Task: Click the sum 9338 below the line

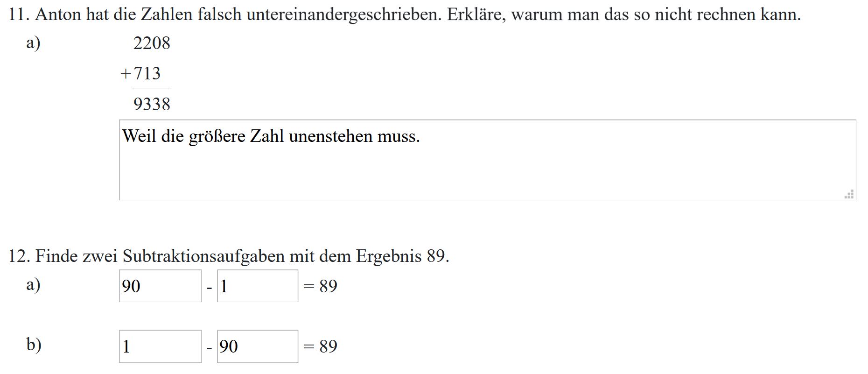Action: pos(152,104)
